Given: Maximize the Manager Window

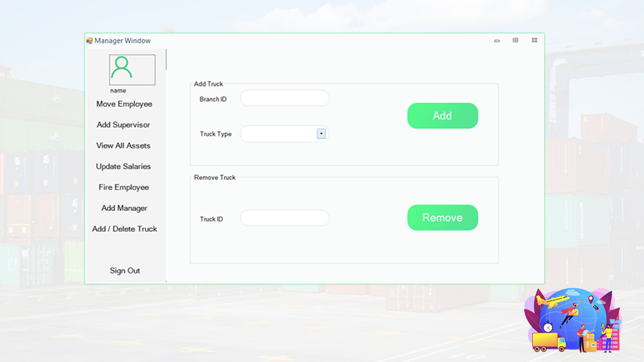Looking at the screenshot, I should point(516,40).
